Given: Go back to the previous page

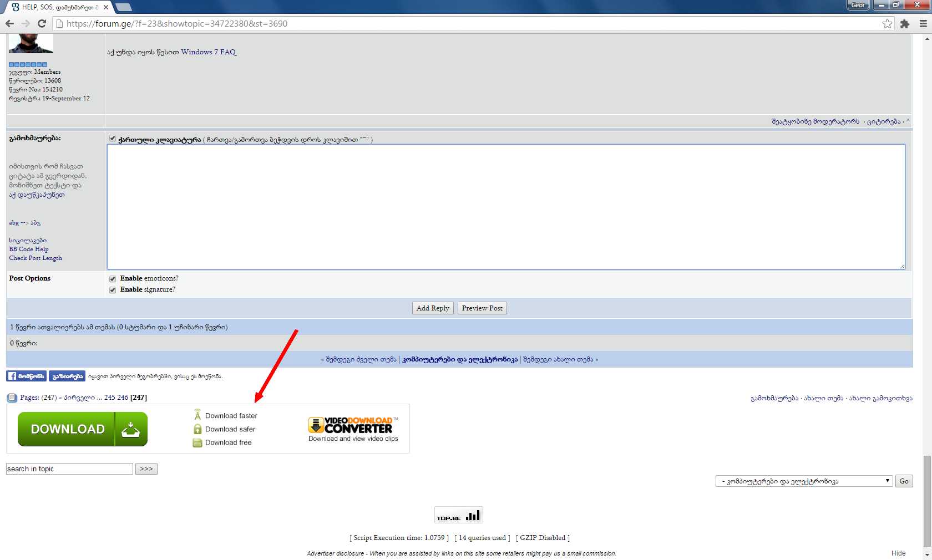Looking at the screenshot, I should tap(9, 23).
